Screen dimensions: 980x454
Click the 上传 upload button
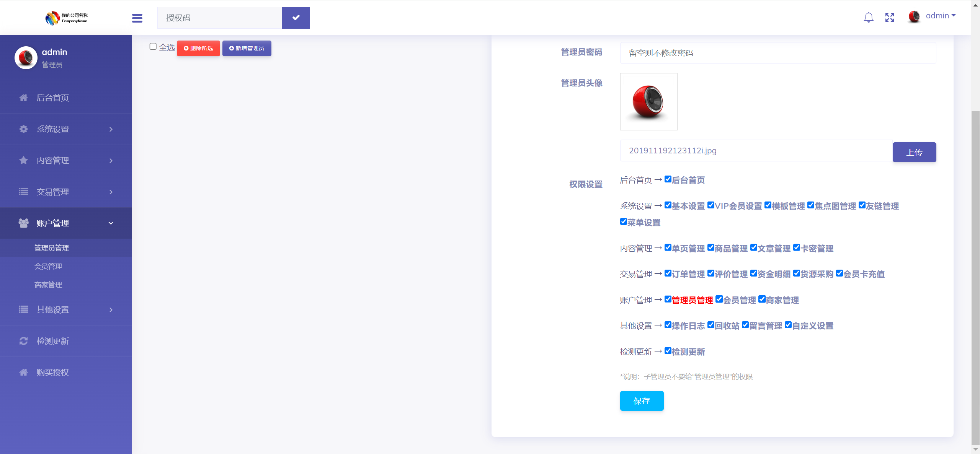coord(915,152)
